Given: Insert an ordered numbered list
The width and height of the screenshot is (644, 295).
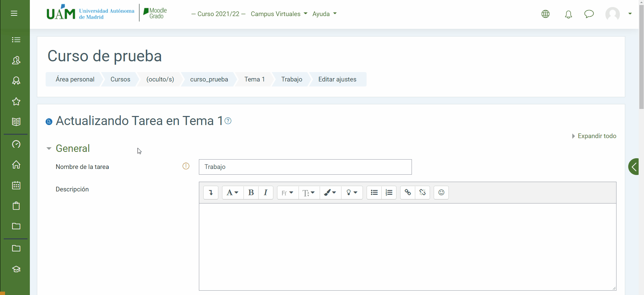Looking at the screenshot, I should point(389,193).
